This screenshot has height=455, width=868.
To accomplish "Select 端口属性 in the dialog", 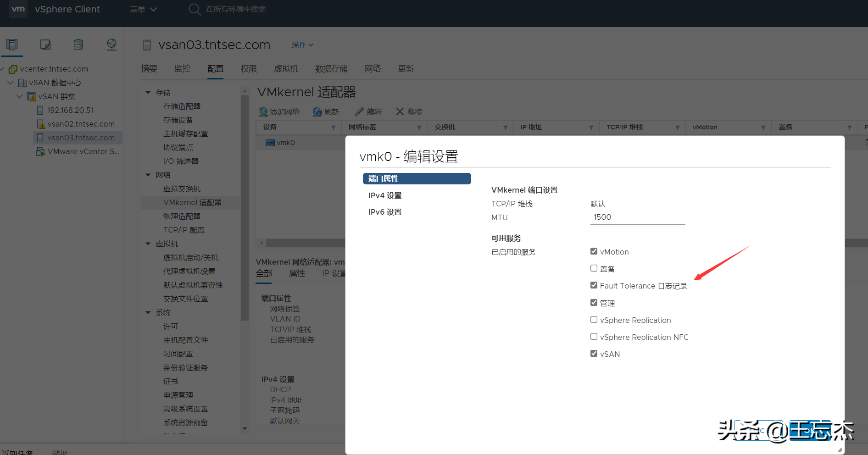I will tap(417, 178).
